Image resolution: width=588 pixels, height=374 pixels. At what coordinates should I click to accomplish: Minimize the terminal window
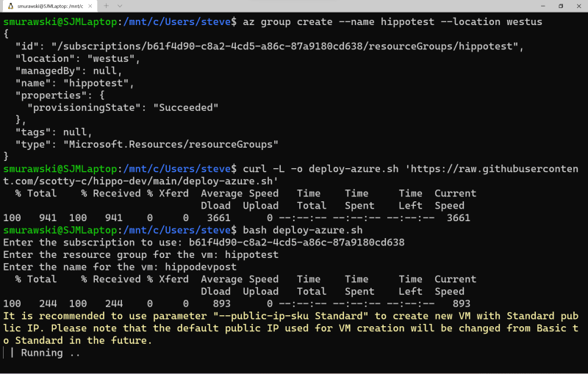click(x=542, y=6)
